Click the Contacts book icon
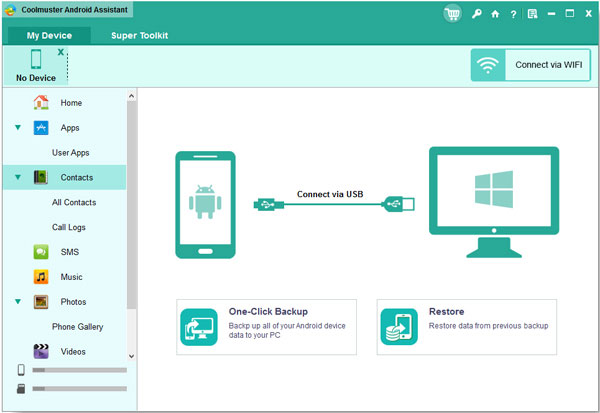600x413 pixels. coord(41,177)
